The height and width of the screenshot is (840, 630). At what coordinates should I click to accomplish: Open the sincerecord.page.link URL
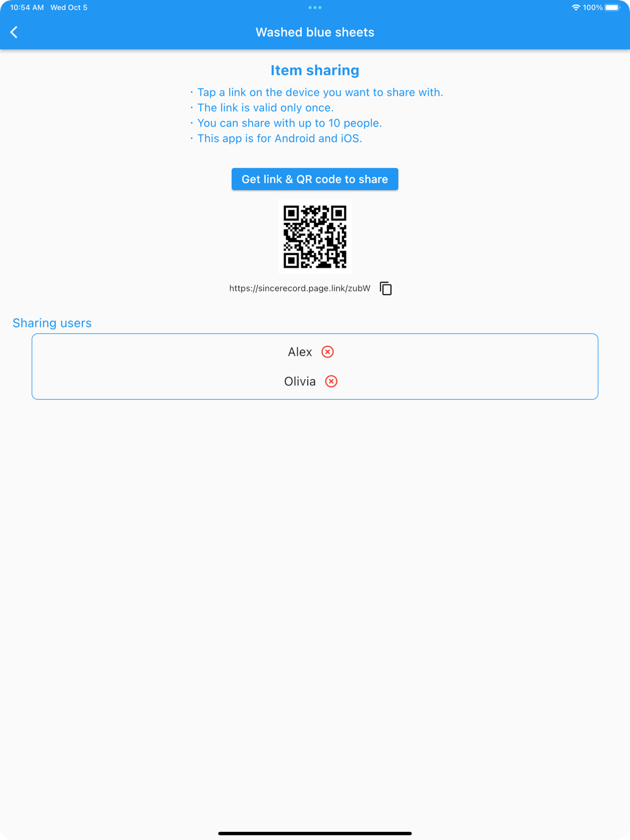tap(300, 288)
